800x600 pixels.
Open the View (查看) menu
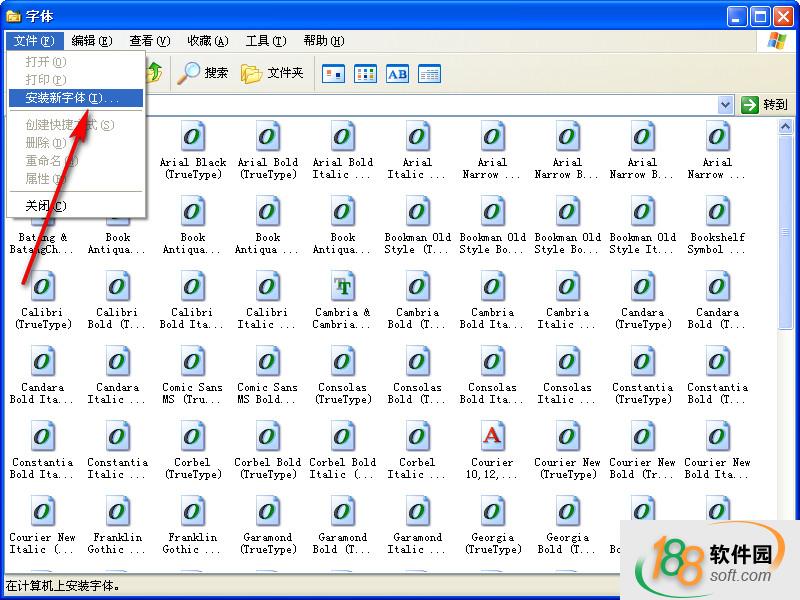(x=148, y=41)
